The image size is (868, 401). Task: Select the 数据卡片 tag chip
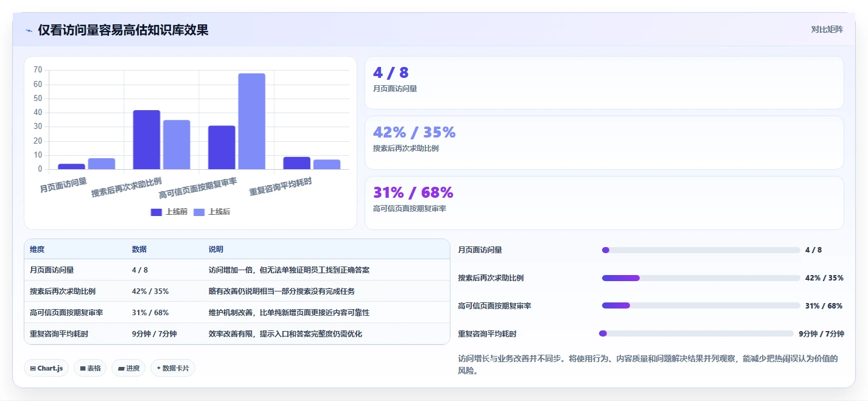(173, 368)
